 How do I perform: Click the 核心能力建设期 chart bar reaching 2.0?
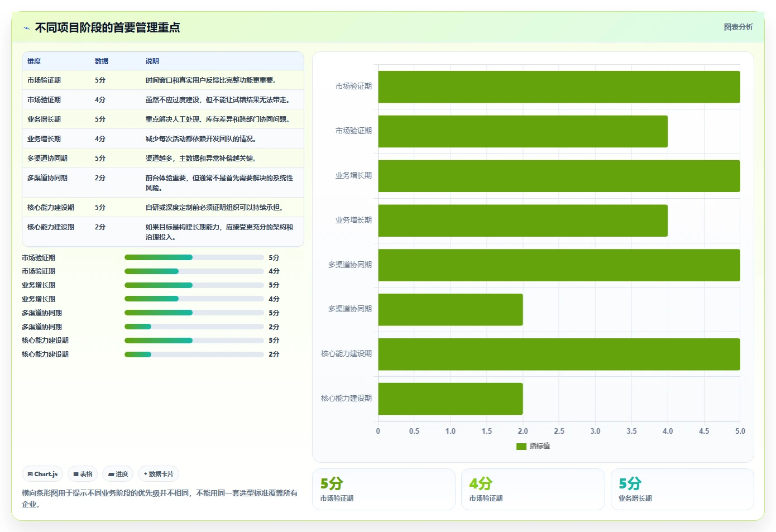tap(451, 399)
